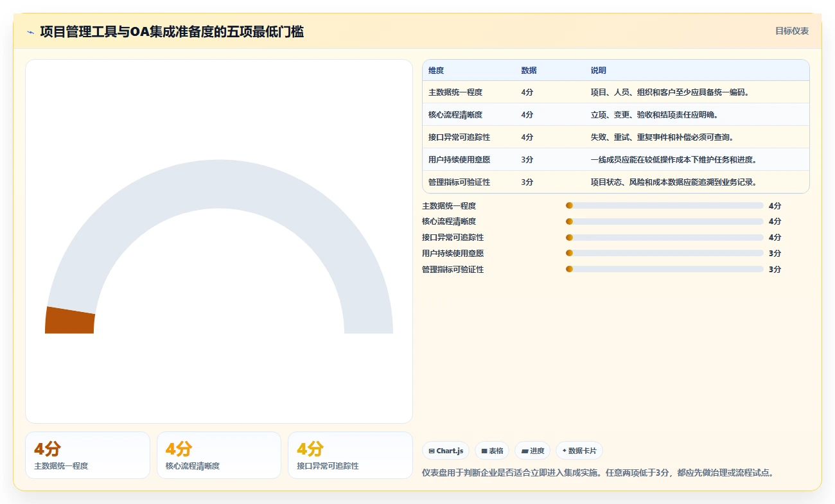Viewport: 835px width, 504px height.
Task: Click the 数据 table column header
Action: point(529,71)
